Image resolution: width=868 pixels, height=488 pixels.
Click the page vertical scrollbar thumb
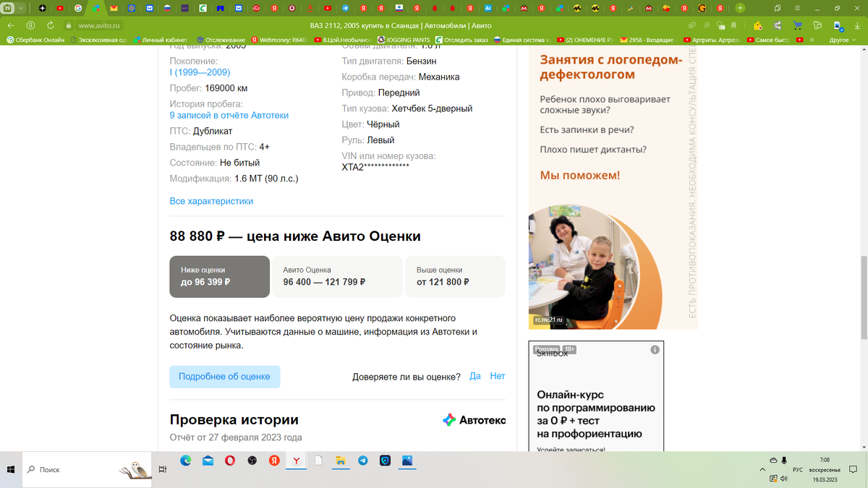(863, 297)
